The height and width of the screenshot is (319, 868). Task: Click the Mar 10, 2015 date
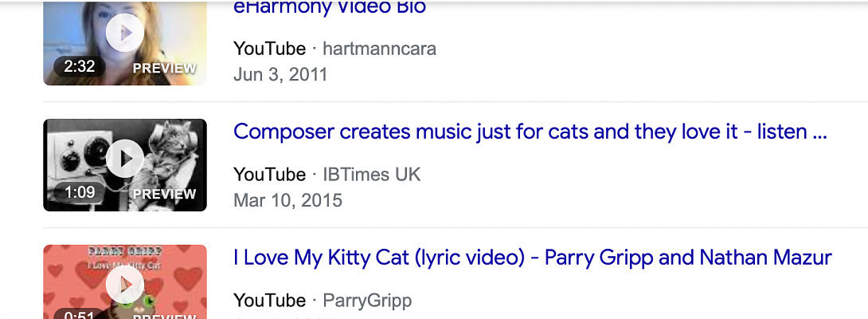tap(287, 200)
